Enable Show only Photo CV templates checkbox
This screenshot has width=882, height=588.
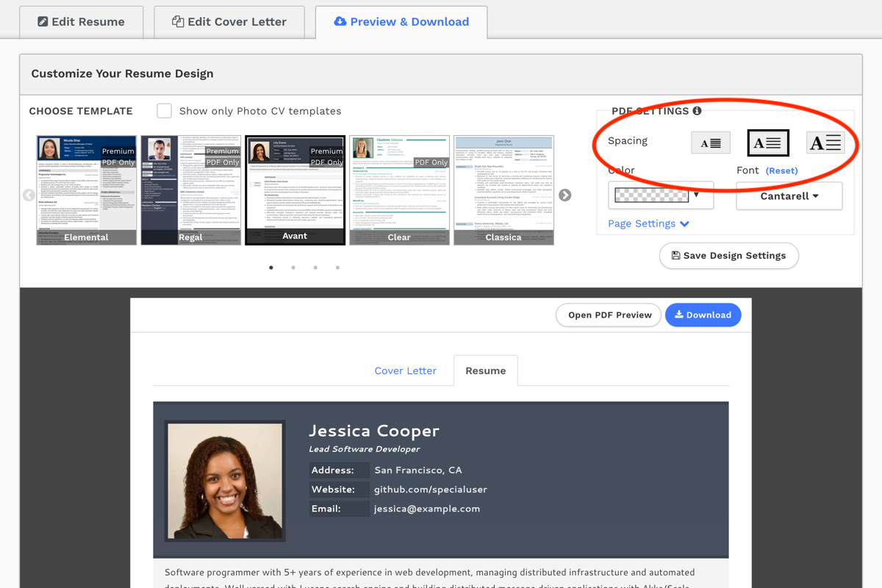pyautogui.click(x=165, y=111)
